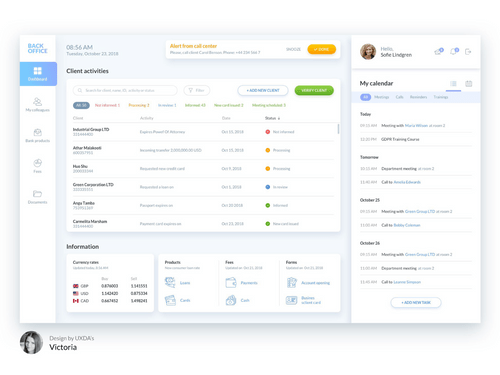Open Leanne Simpson call link
Viewport: 500px width, 375px height.
point(407,282)
